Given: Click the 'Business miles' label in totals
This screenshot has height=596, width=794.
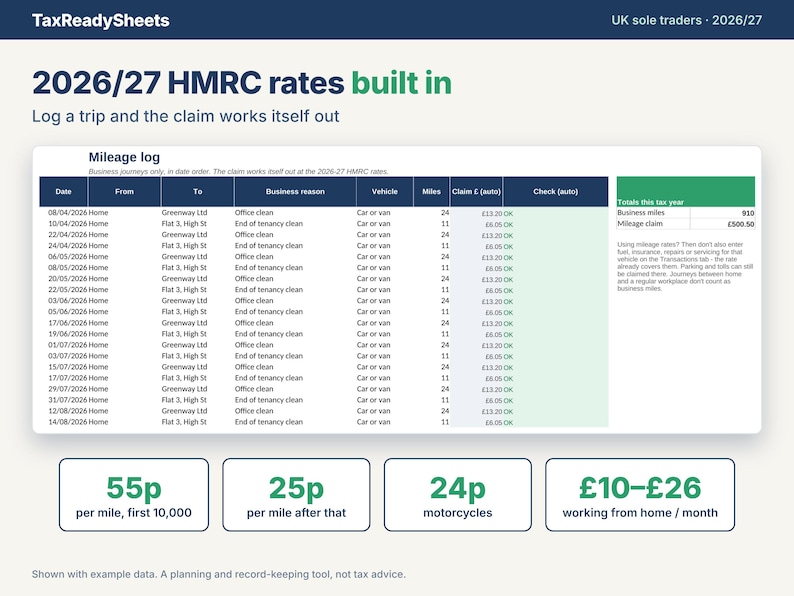Looking at the screenshot, I should [641, 213].
